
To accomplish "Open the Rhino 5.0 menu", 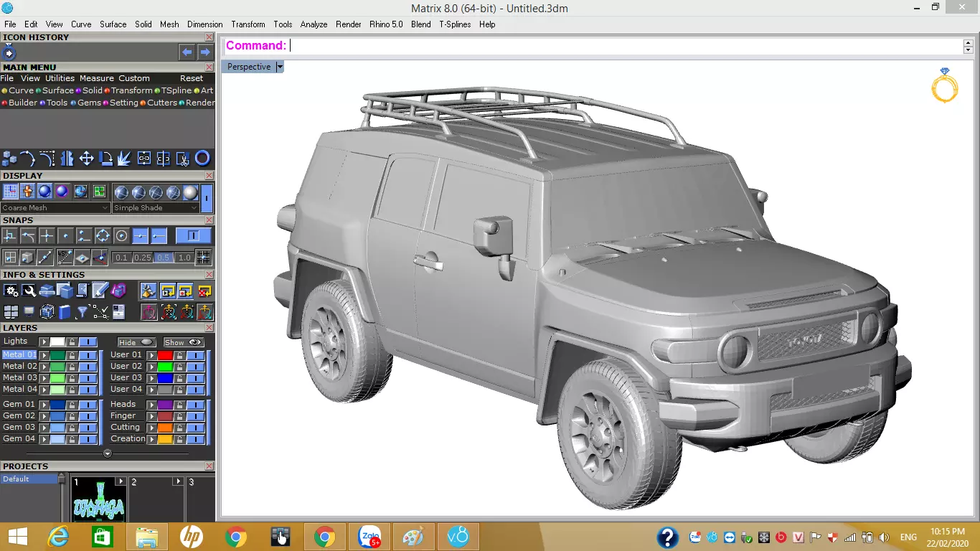I will 386,24.
